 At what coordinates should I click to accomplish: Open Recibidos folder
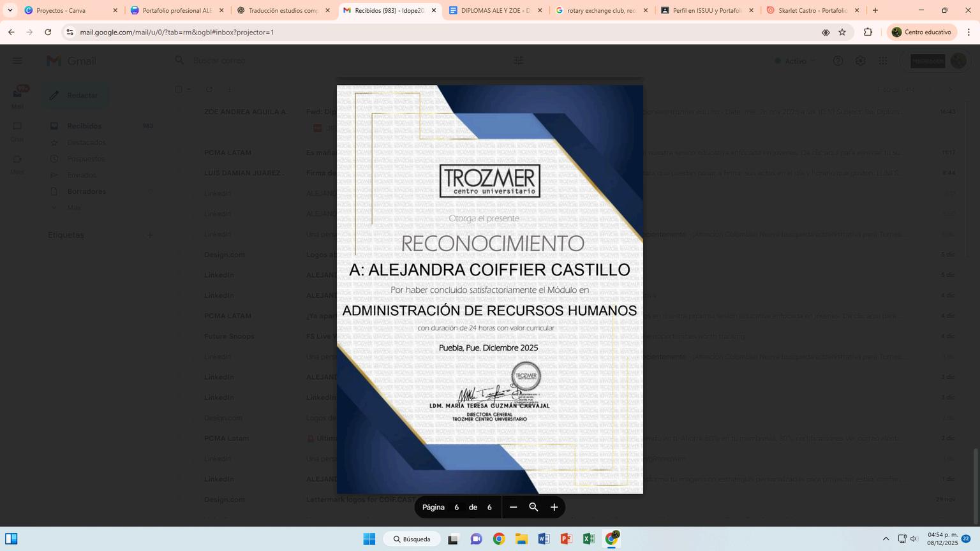(x=101, y=126)
